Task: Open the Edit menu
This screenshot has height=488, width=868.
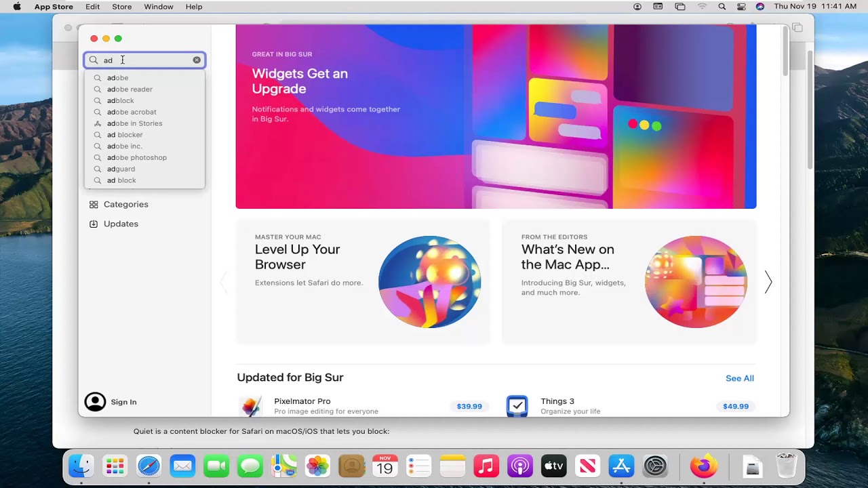Action: pyautogui.click(x=93, y=7)
